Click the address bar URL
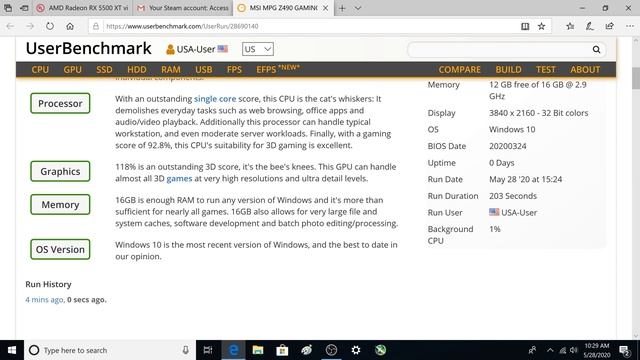The height and width of the screenshot is (360, 640). [182, 26]
